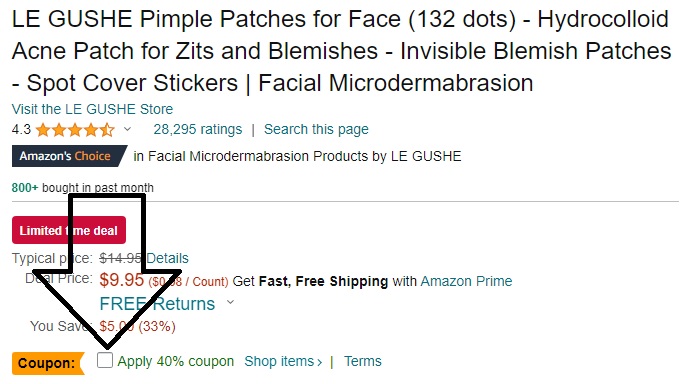Open the coupon Terms link
This screenshot has height=384, width=693.
click(362, 361)
